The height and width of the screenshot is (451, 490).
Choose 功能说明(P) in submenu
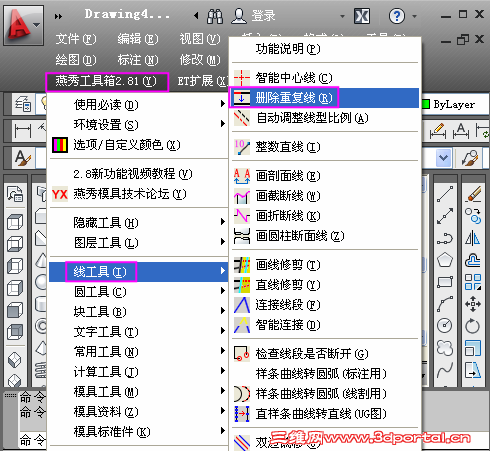[x=325, y=49]
